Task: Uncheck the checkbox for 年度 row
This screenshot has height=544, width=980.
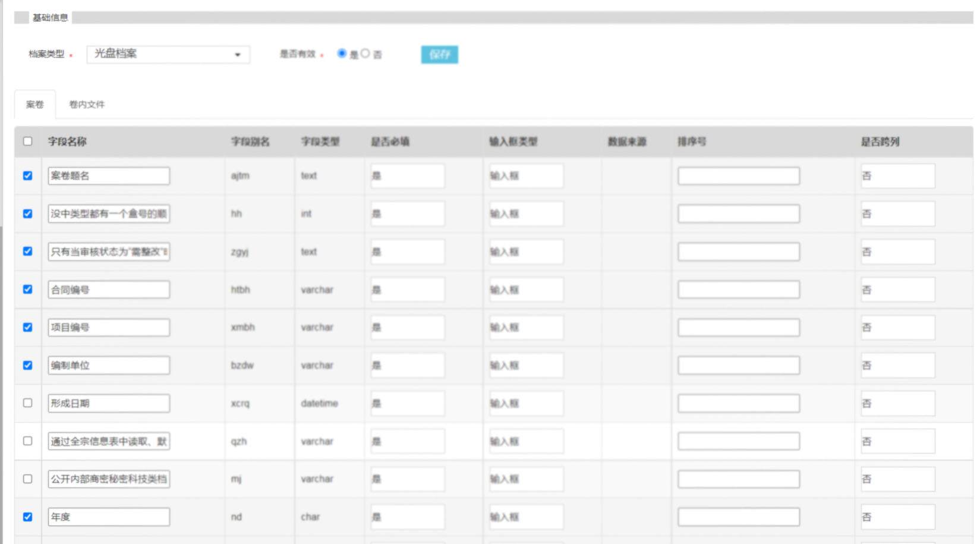Action: point(28,517)
